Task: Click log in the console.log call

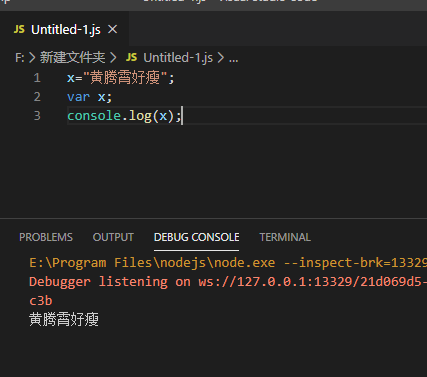Action: tap(140, 116)
